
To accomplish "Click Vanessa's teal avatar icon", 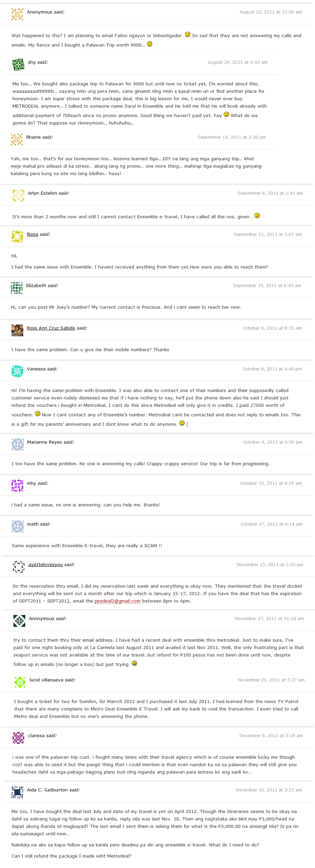I will click(17, 371).
